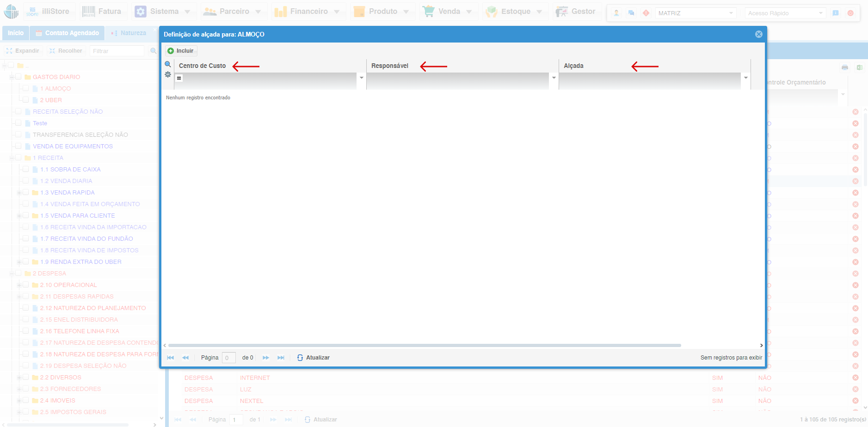The width and height of the screenshot is (868, 427).
Task: Go to the next page in dialog pager
Action: 266,358
